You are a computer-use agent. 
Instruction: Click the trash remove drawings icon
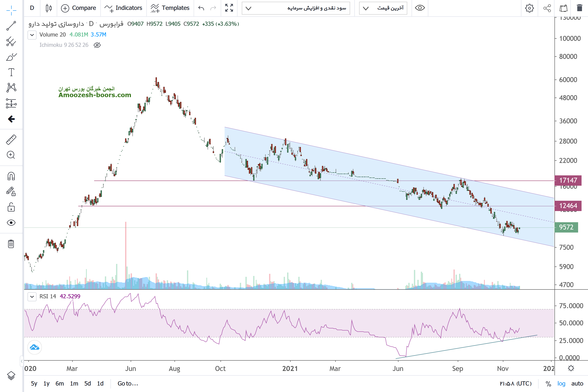tap(11, 244)
